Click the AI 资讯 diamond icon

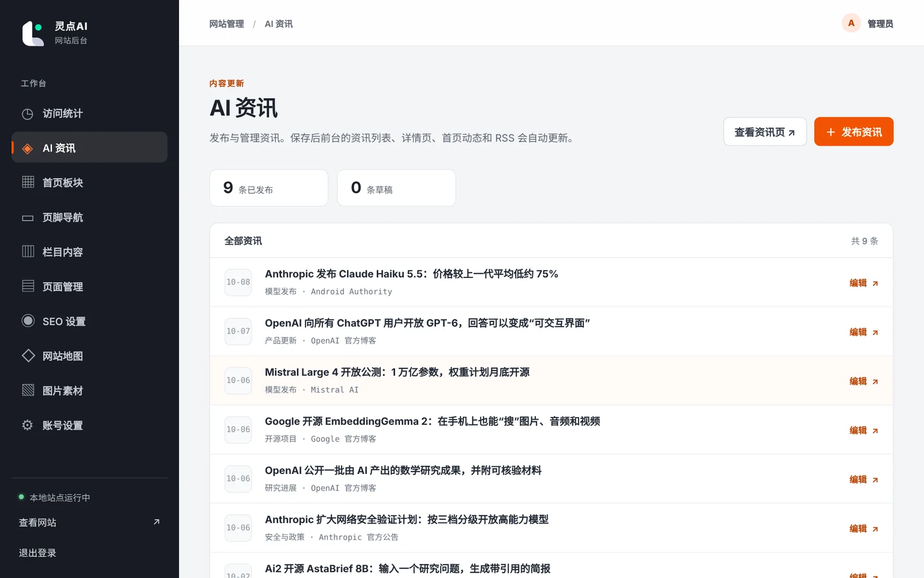pos(28,149)
